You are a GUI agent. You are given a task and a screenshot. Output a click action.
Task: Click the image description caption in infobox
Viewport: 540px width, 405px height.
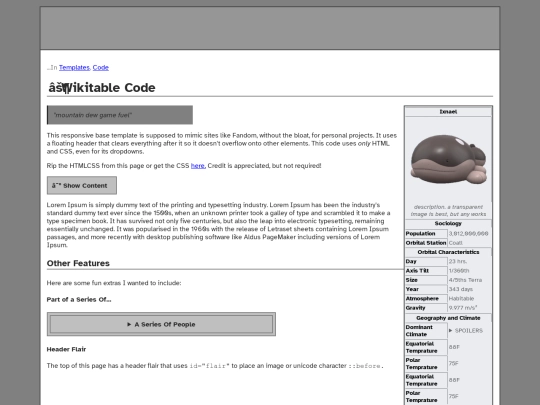448,210
